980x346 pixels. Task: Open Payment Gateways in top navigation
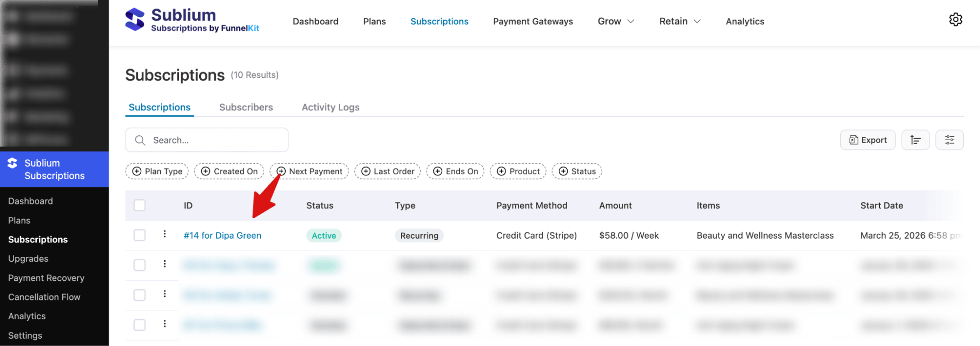point(533,21)
